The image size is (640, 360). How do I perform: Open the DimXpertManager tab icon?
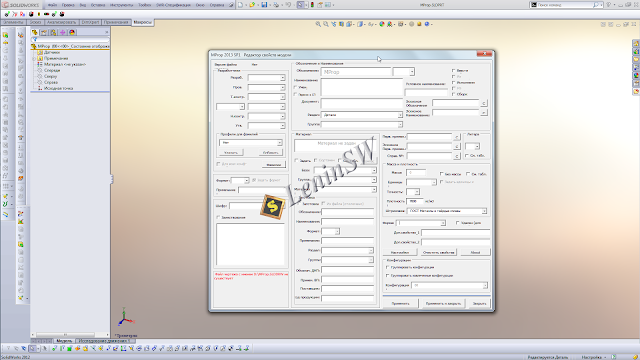[x=62, y=32]
